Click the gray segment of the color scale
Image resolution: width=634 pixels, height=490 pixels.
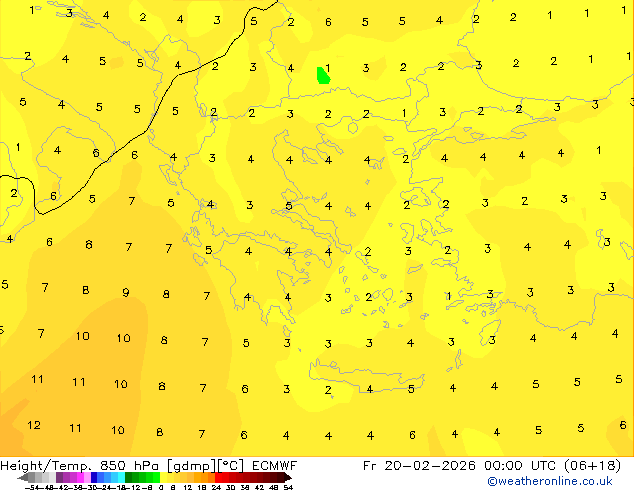point(42,477)
